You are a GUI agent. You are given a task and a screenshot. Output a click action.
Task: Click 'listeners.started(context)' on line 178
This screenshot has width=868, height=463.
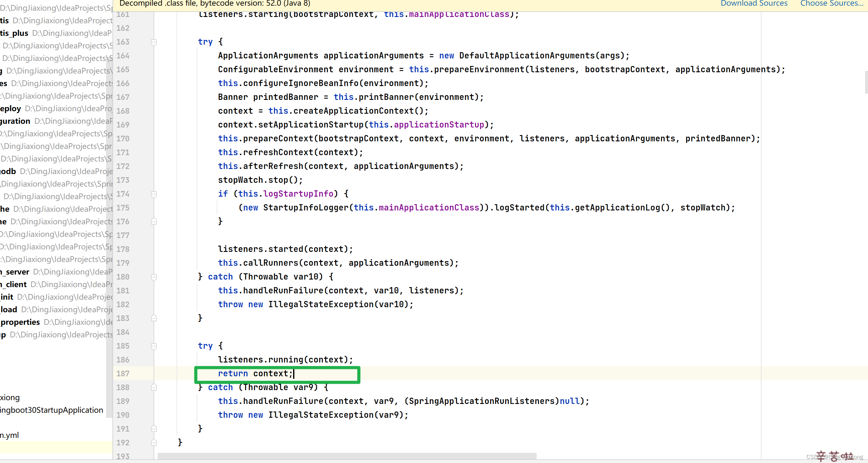(x=283, y=249)
